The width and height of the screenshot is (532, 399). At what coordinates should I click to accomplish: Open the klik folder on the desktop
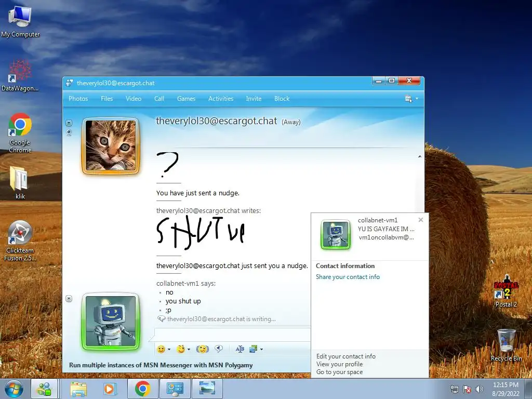[x=20, y=182]
